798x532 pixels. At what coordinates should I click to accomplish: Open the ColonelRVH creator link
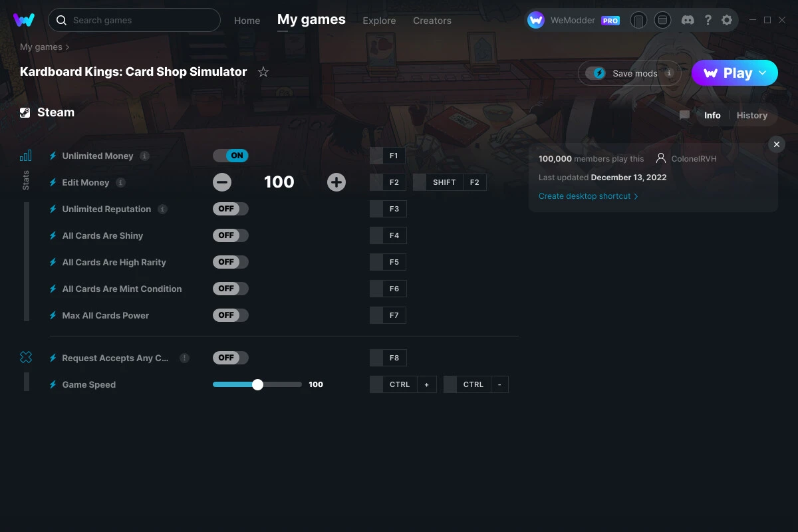pyautogui.click(x=694, y=159)
